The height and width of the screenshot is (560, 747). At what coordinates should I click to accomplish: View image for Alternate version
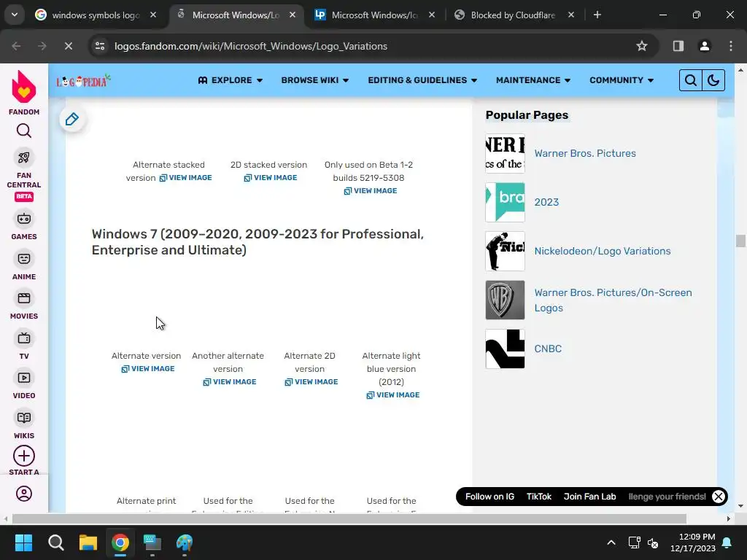tap(148, 369)
